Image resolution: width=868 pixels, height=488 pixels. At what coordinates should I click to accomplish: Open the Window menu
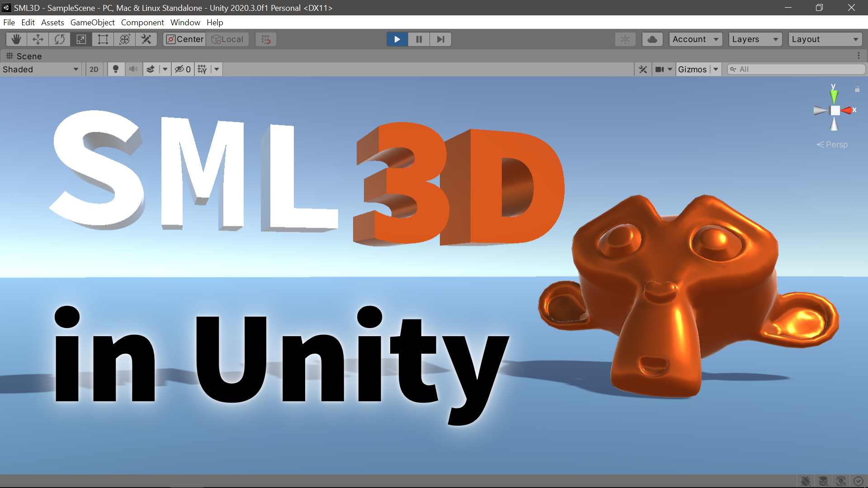click(185, 23)
